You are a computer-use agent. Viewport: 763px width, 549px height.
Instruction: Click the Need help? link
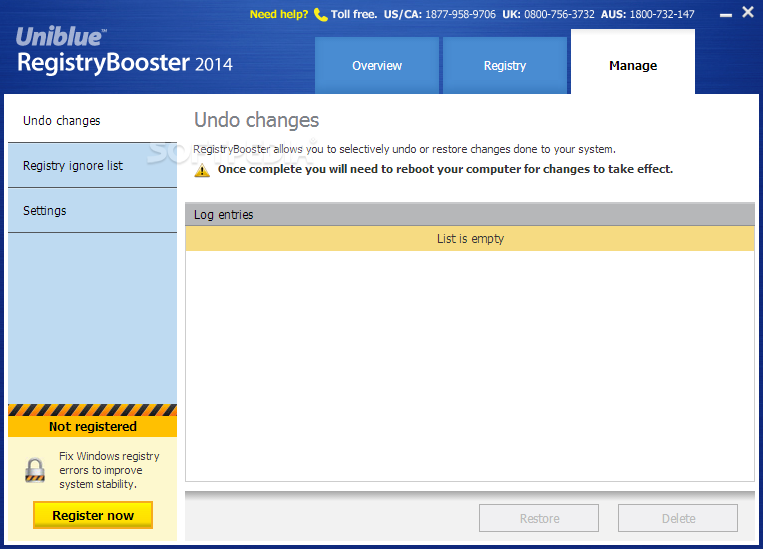tap(279, 15)
